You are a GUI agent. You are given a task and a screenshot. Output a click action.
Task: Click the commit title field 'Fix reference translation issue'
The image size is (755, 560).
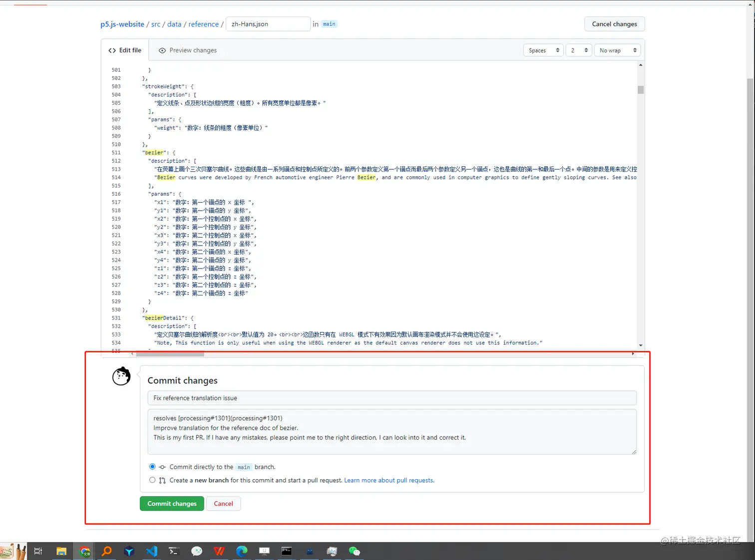coord(392,398)
